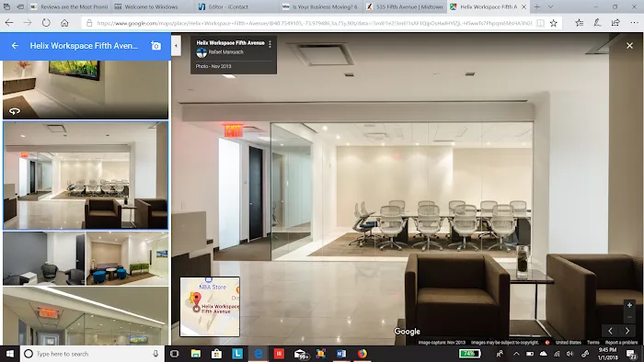Zoom in with the plus button
Screen dimensions: 644x362
(x=629, y=305)
